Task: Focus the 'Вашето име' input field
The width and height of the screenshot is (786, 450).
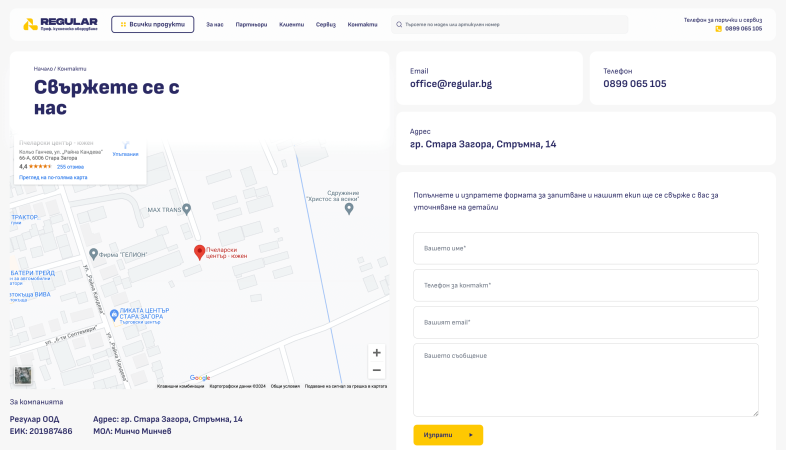Action: coord(585,248)
